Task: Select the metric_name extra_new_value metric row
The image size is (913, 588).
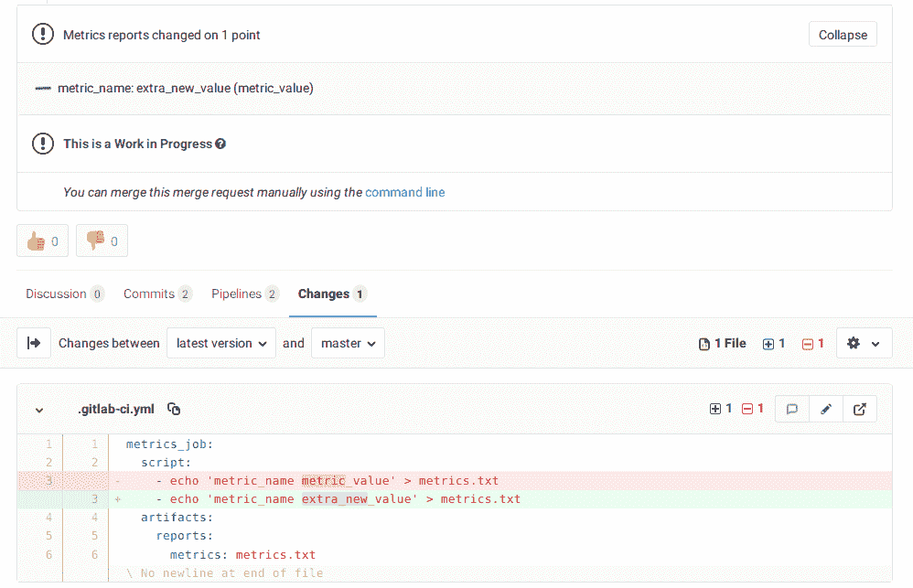Action: tap(454, 89)
